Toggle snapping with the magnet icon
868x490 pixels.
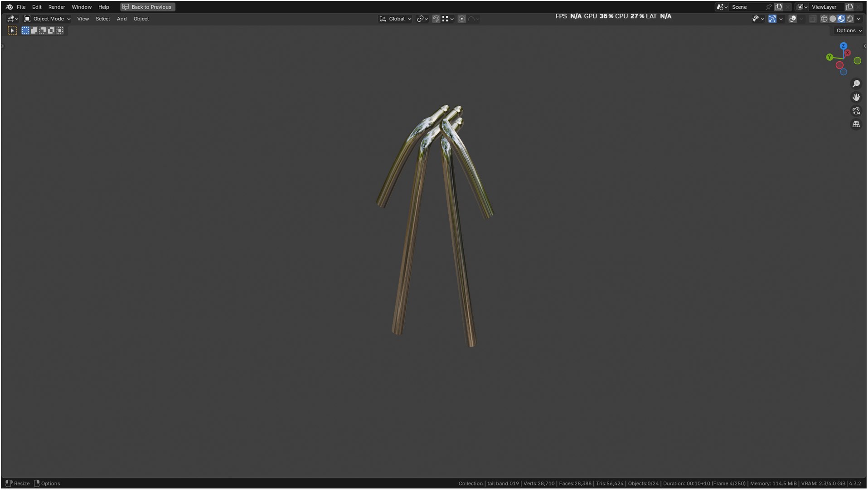pos(436,19)
